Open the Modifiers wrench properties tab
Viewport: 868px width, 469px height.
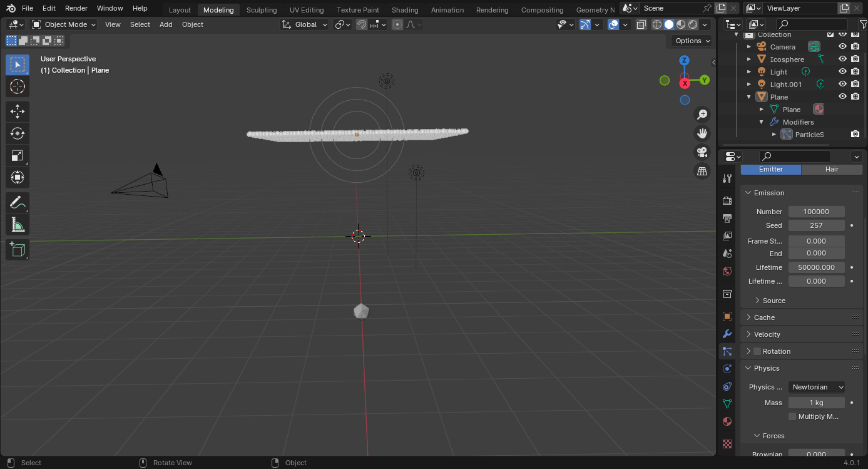click(727, 334)
